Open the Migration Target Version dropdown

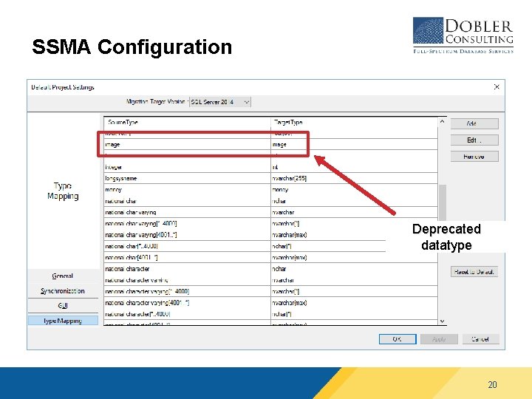220,102
